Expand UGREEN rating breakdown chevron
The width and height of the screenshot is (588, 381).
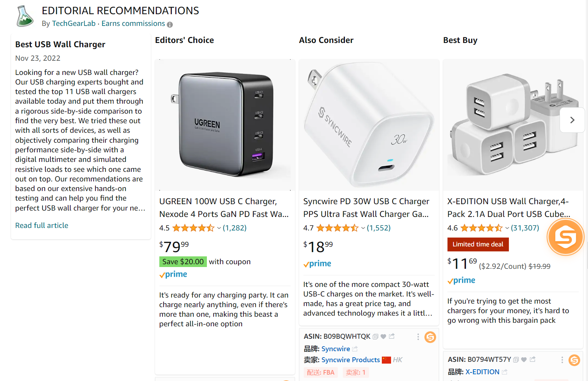click(219, 228)
